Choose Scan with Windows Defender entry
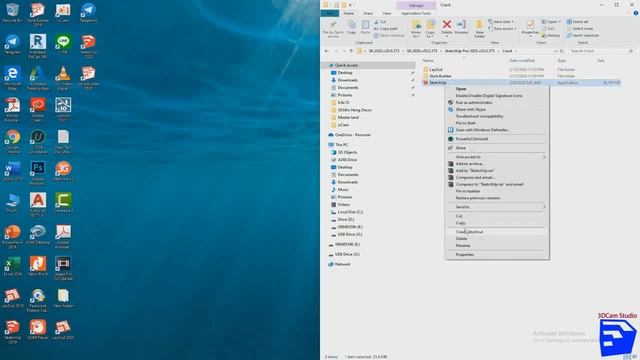The image size is (640, 360). coord(497,130)
